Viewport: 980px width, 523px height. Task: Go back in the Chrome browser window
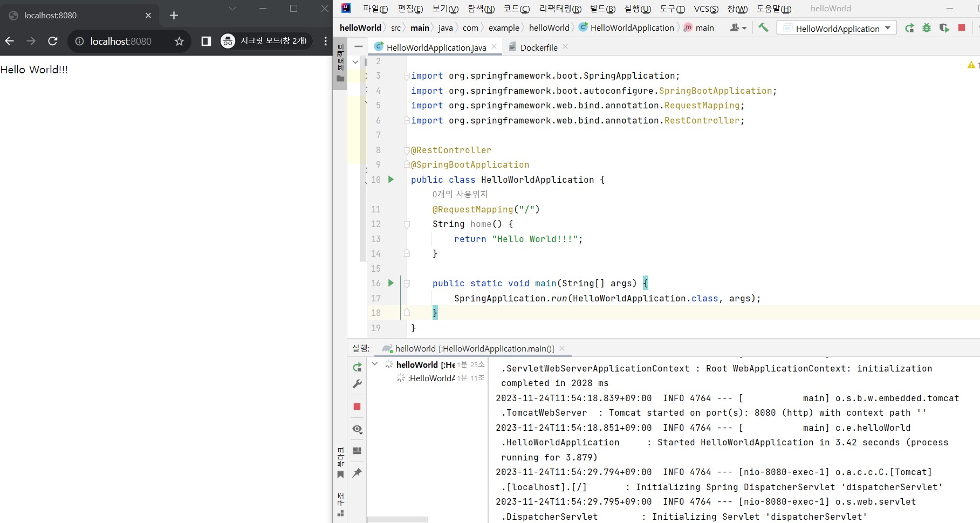[10, 41]
